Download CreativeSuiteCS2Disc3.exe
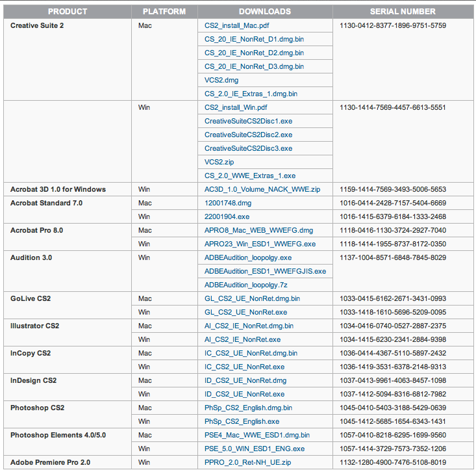Viewport: 476px width, 470px height. [x=248, y=149]
